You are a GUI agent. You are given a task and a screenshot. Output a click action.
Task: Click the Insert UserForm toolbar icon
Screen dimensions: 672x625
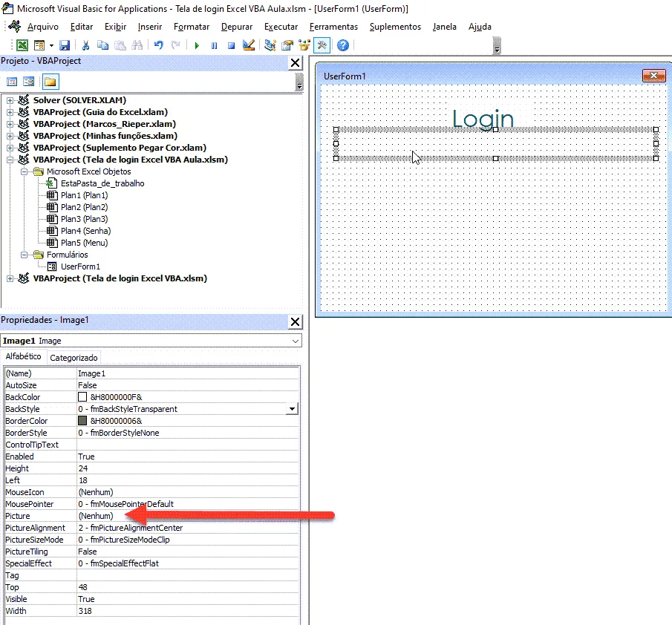coord(39,45)
